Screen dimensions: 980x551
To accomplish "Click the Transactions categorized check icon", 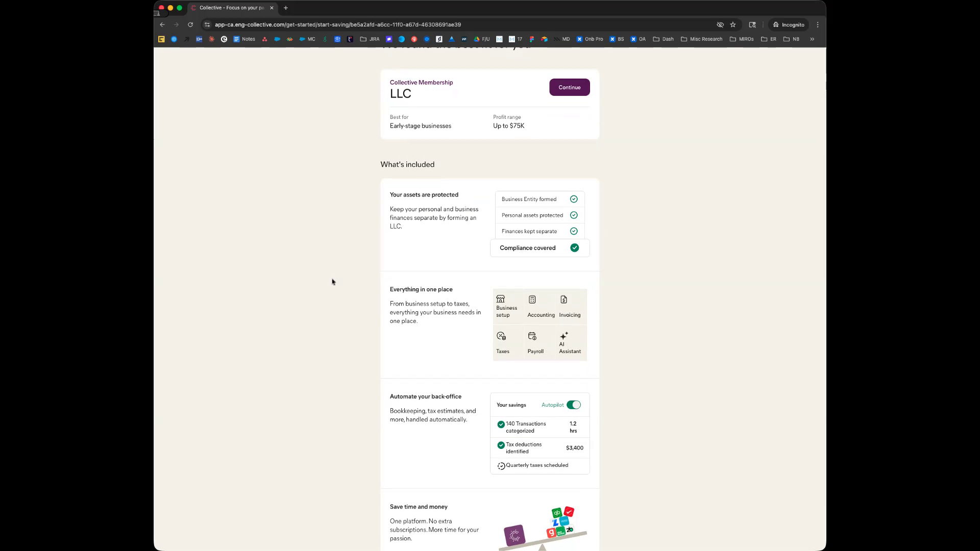I will (x=501, y=424).
